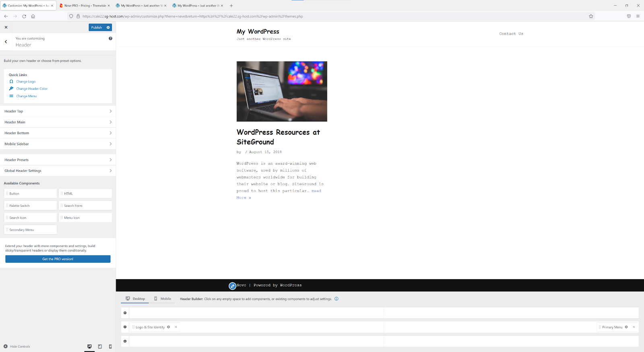Click Get the PRO version button
Viewport: 644px width, 352px height.
58,259
